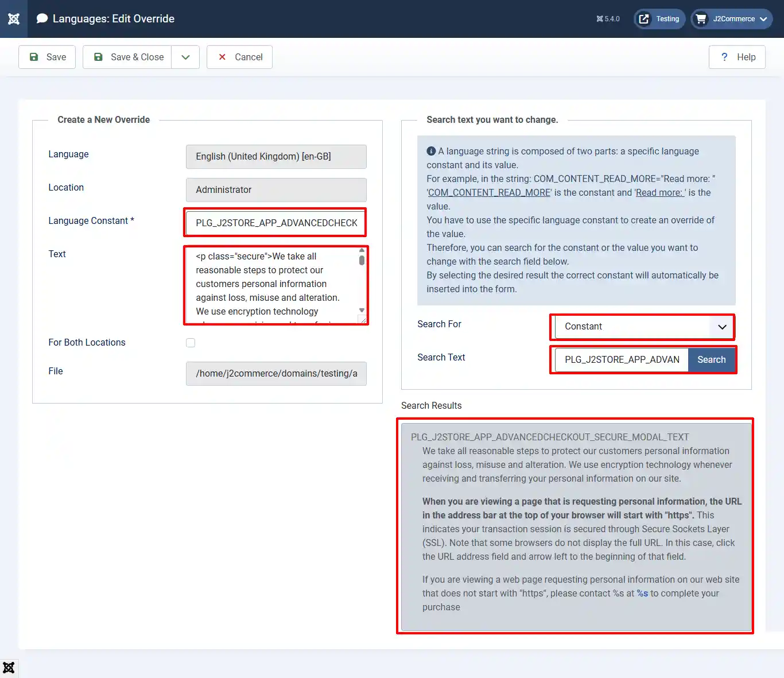
Task: Click the File path field
Action: coord(276,373)
